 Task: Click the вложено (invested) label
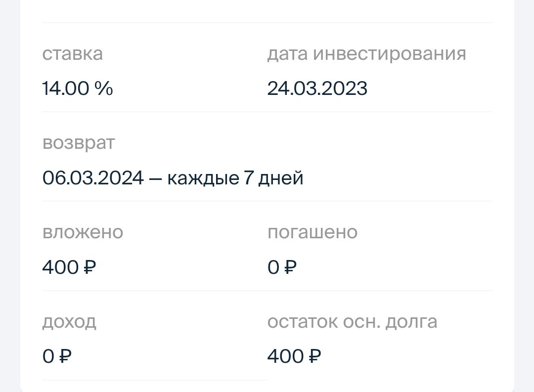[83, 232]
